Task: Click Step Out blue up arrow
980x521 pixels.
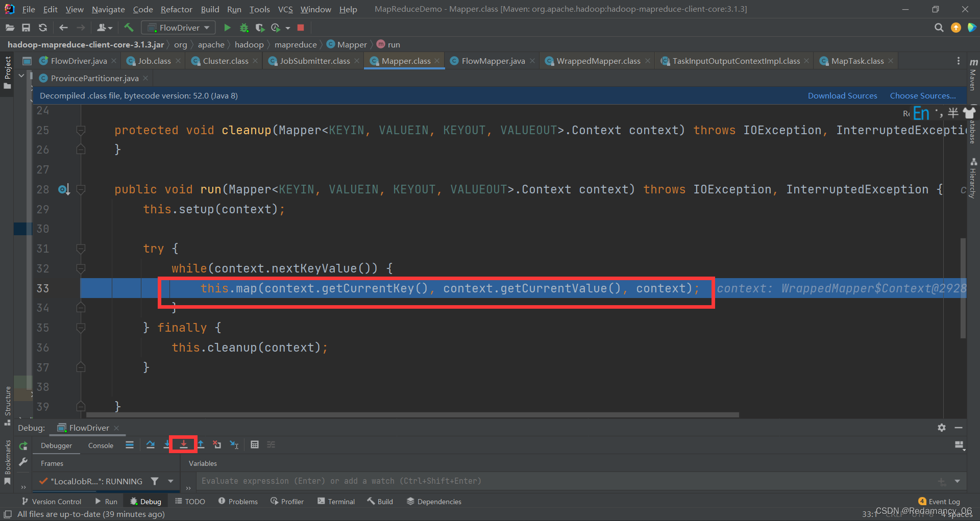Action: coord(201,444)
